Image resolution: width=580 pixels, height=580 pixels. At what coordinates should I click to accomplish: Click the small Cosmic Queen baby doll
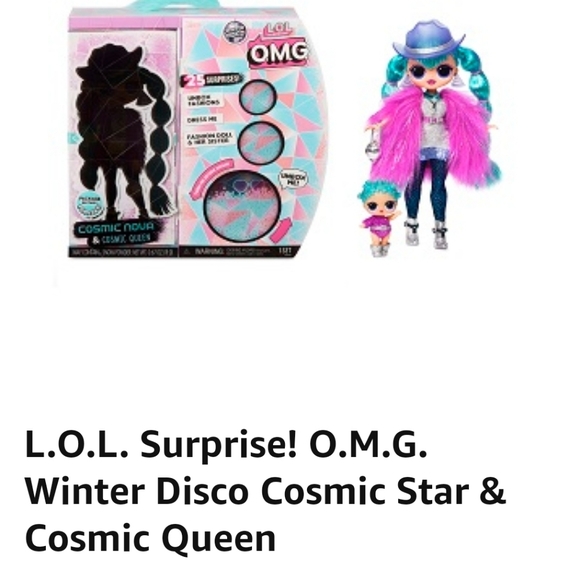tap(378, 218)
